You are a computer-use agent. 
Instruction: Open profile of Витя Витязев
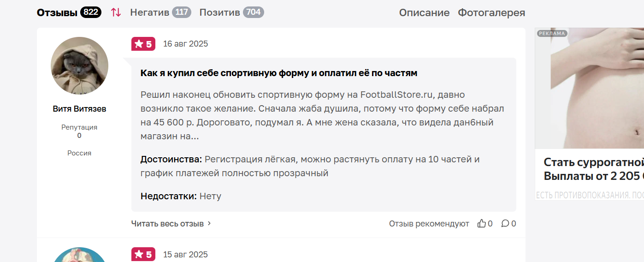click(x=79, y=109)
